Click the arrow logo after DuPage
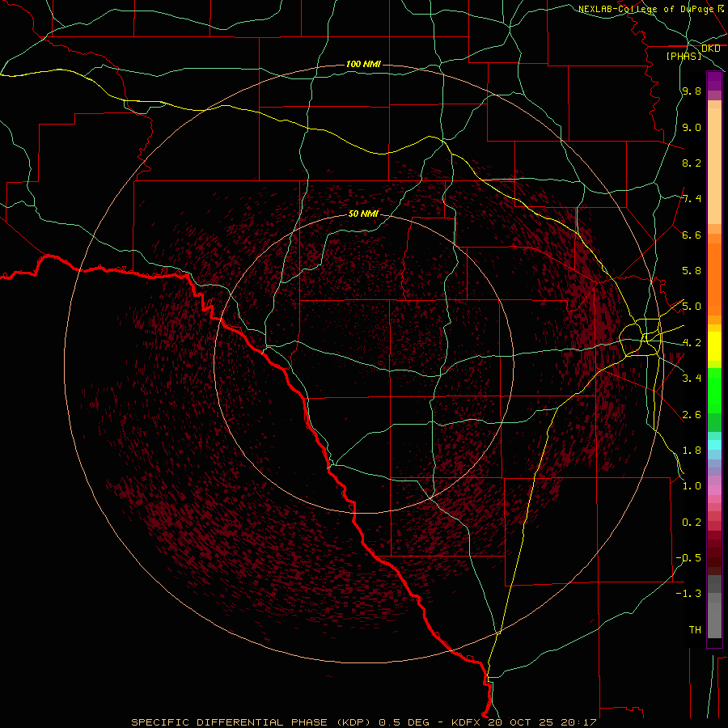Screen dimensions: 728x728 coord(721,8)
